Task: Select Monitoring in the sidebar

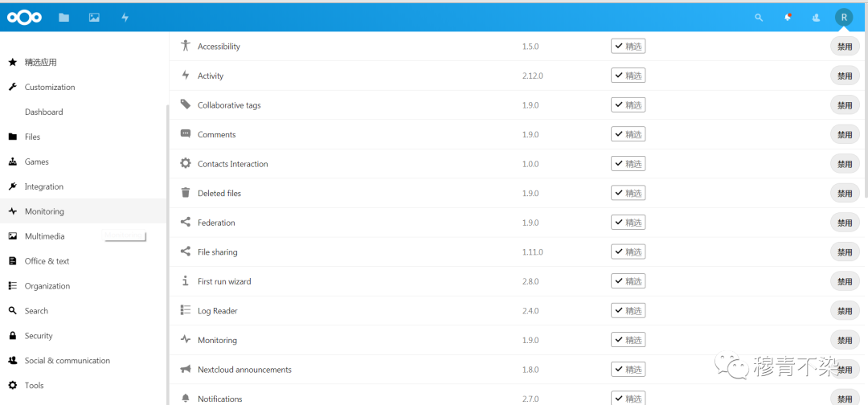Action: pos(83,211)
